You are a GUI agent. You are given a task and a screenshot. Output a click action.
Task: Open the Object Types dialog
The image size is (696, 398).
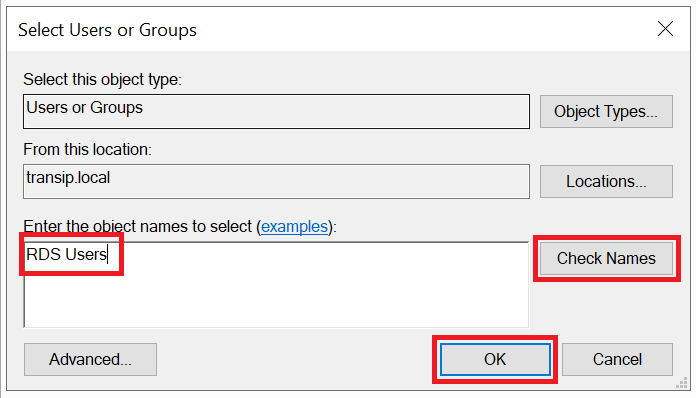click(606, 111)
